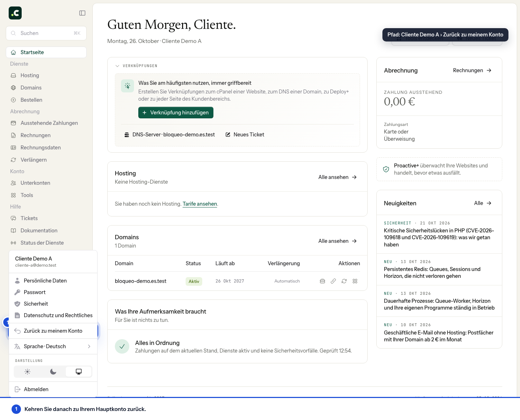Open Persönliche Daten in account menu

tap(53, 281)
